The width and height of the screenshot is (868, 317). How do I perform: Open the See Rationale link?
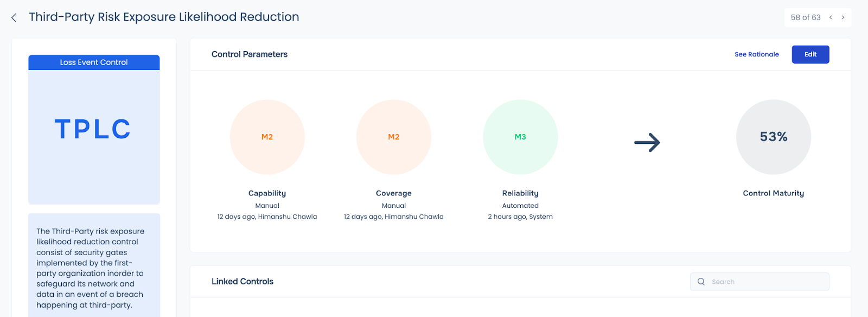click(757, 54)
